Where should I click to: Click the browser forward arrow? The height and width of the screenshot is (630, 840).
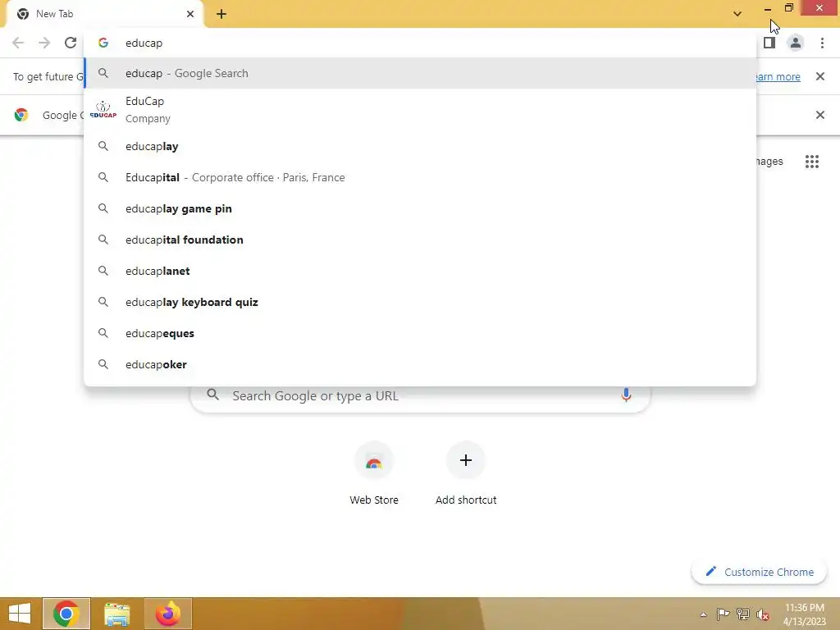44,43
